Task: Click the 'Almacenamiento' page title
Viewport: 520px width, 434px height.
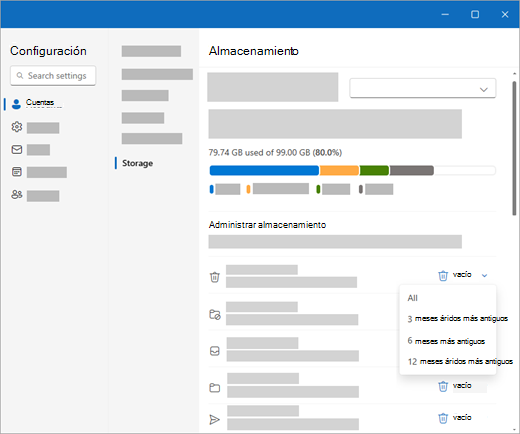Action: (x=254, y=51)
